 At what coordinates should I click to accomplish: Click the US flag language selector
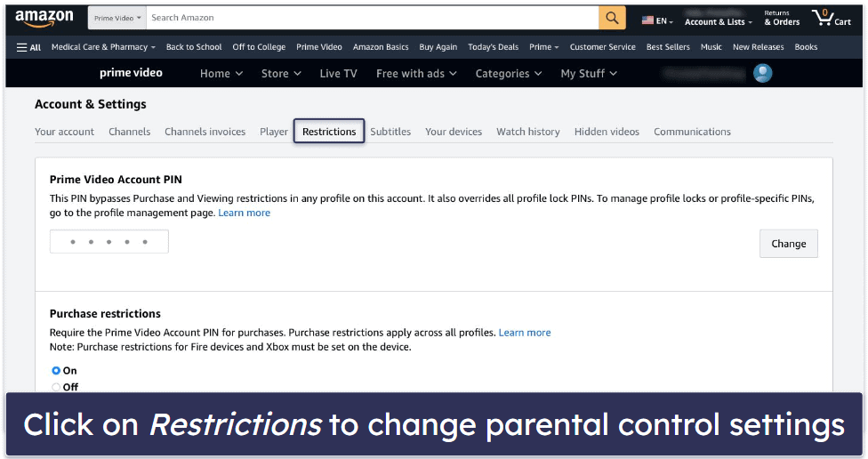click(657, 20)
